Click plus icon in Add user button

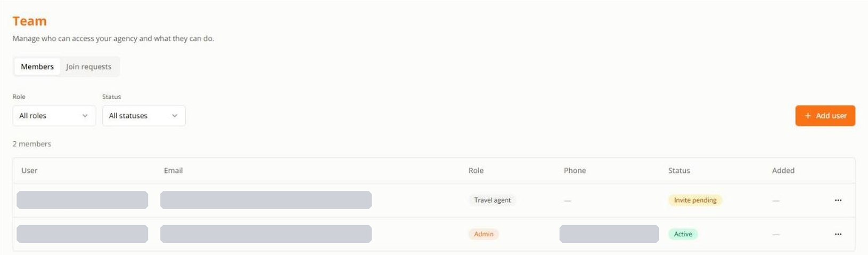pyautogui.click(x=808, y=116)
